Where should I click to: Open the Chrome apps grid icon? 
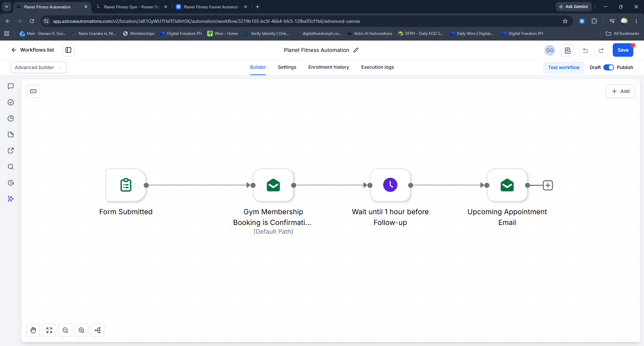pyautogui.click(x=7, y=34)
